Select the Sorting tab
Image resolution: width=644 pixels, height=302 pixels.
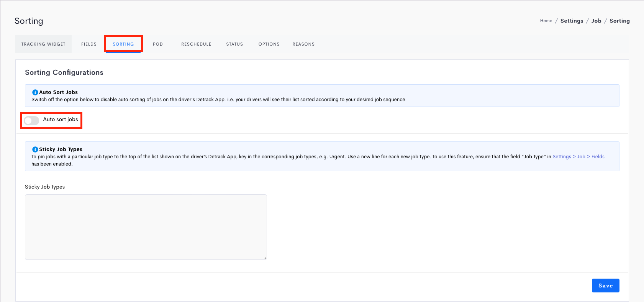click(x=123, y=44)
